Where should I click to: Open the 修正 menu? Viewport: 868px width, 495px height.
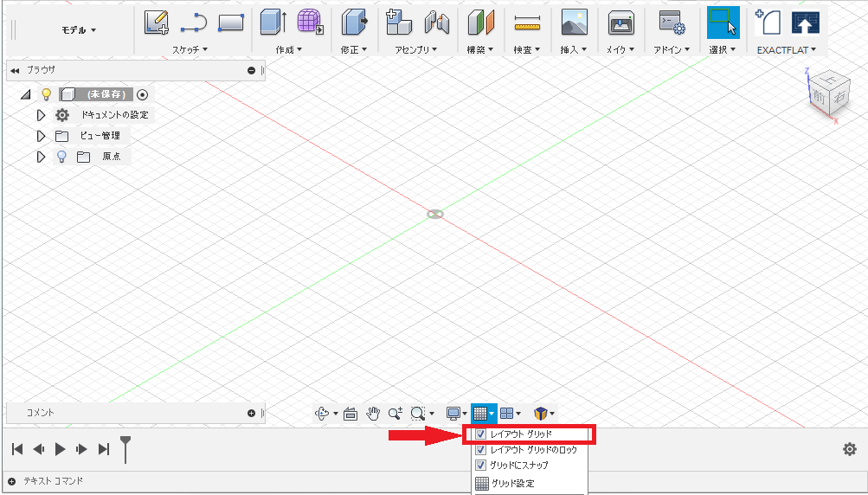pyautogui.click(x=354, y=50)
